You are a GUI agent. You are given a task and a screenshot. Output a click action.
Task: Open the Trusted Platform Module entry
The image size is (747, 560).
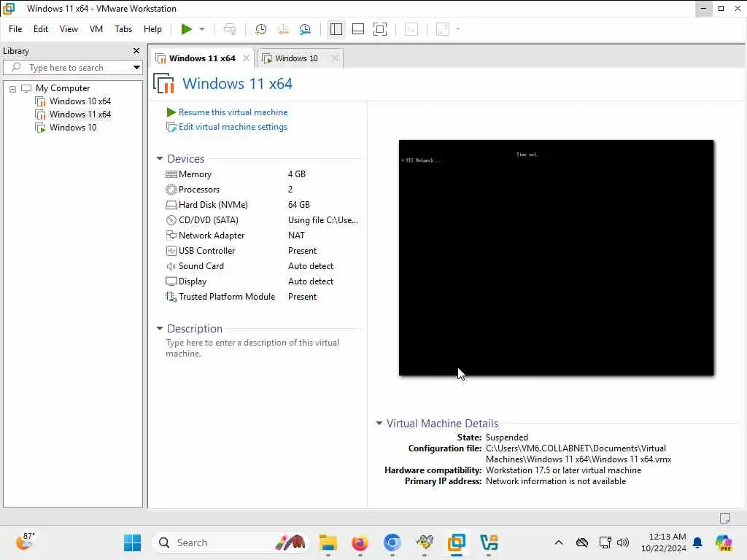coord(227,297)
